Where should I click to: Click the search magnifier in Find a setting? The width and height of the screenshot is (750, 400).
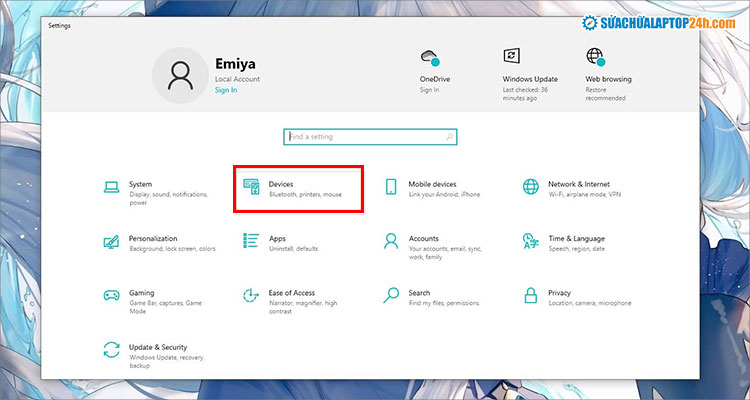pyautogui.click(x=449, y=136)
